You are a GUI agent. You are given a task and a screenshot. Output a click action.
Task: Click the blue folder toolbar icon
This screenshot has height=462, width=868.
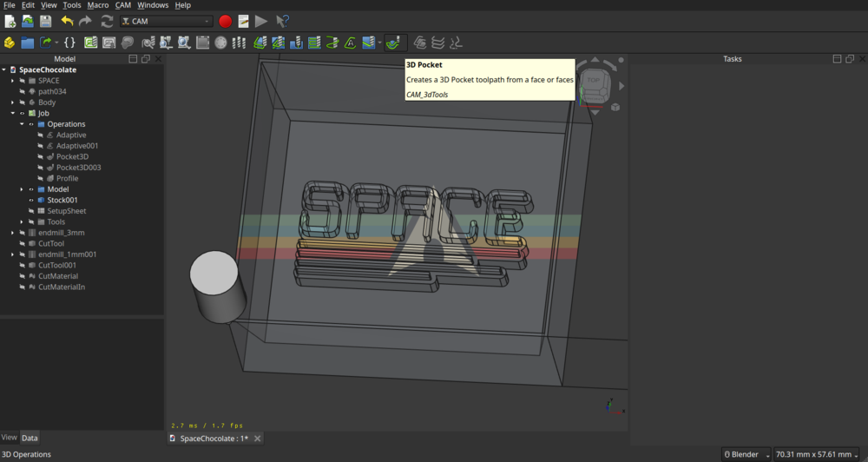point(27,43)
